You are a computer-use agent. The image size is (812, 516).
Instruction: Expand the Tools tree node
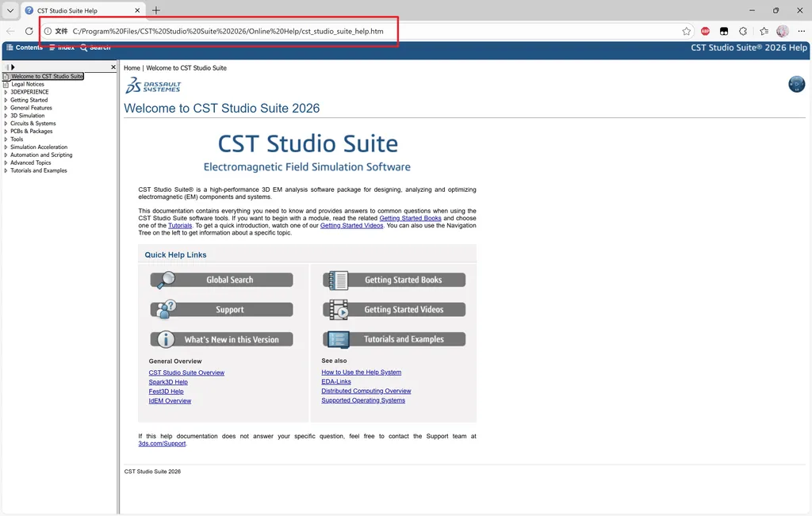[6, 140]
